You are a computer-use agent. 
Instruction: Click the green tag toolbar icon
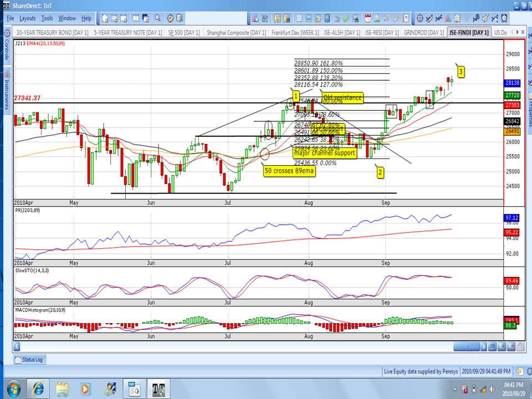[x=346, y=18]
